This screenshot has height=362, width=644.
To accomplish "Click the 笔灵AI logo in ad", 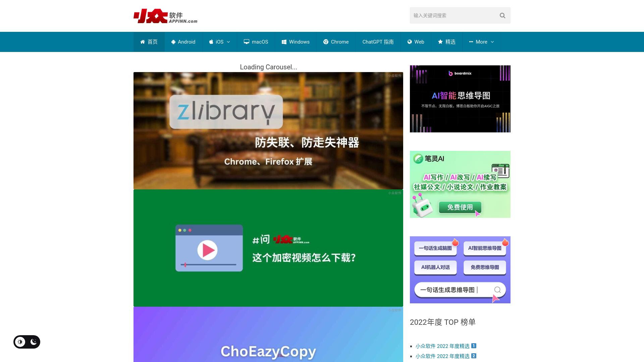I will click(429, 159).
